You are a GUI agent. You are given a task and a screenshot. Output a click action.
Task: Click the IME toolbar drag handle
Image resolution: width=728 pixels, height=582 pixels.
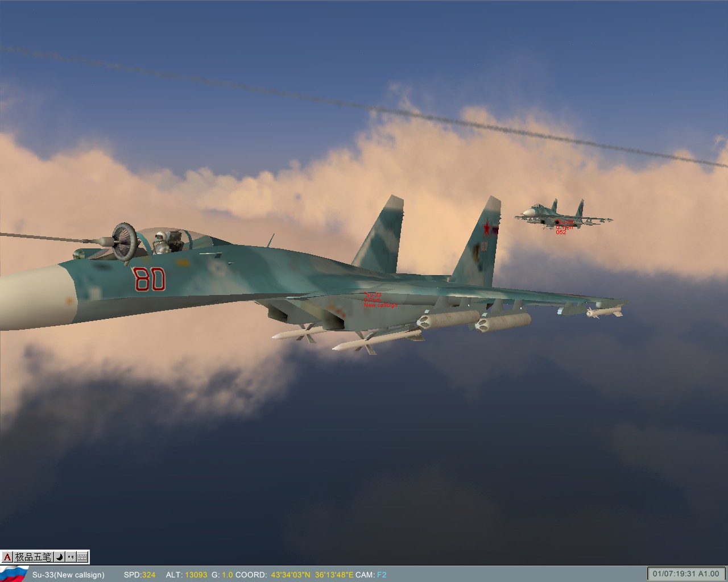[2, 558]
